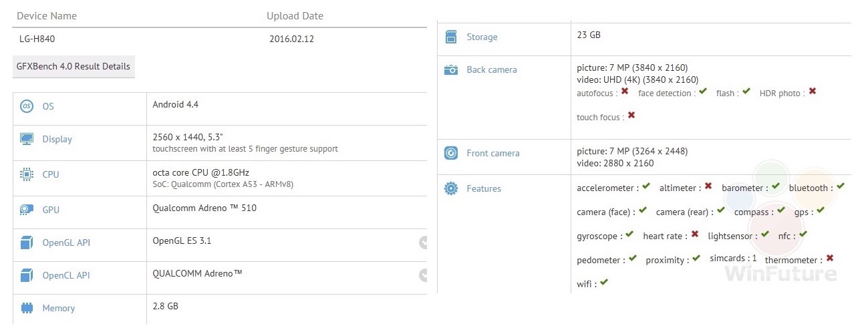Viewport: 868px width, 326px height.
Task: Click the Features gear icon
Action: click(x=451, y=188)
